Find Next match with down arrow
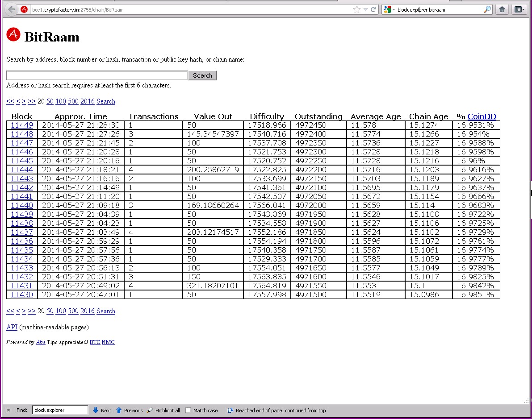The image size is (532, 419). coord(102,410)
